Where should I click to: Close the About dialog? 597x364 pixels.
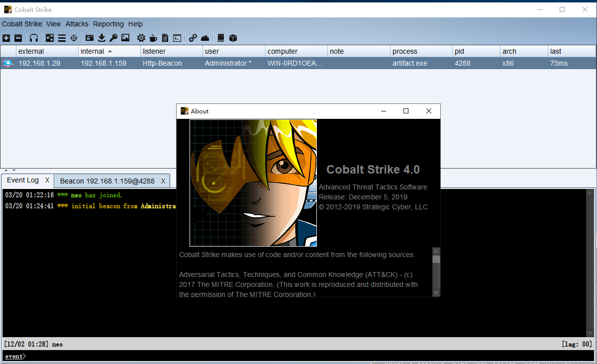tap(429, 111)
